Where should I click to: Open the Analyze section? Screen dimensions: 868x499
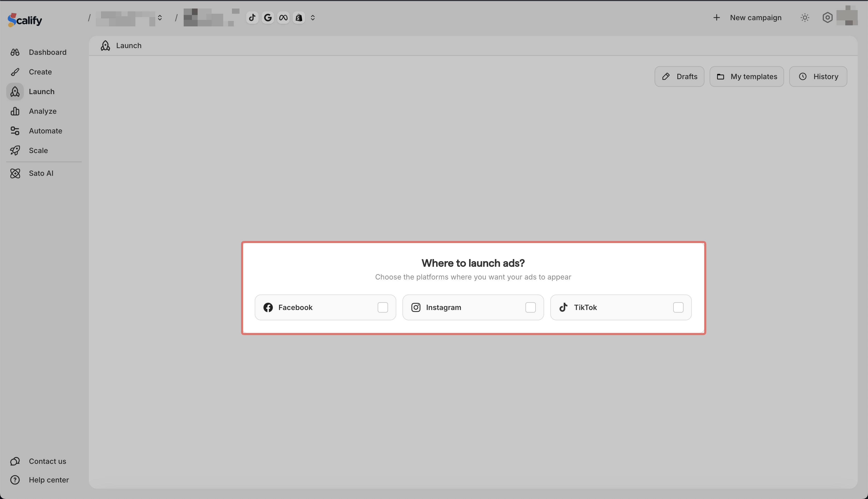42,111
